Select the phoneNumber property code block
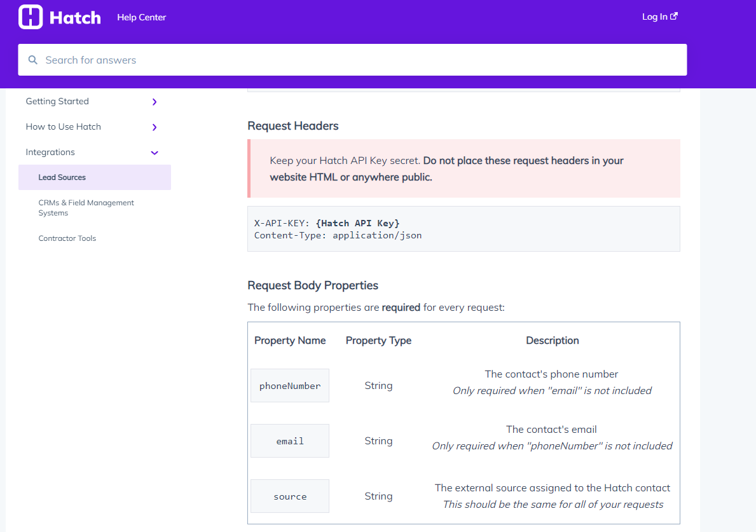 289,385
